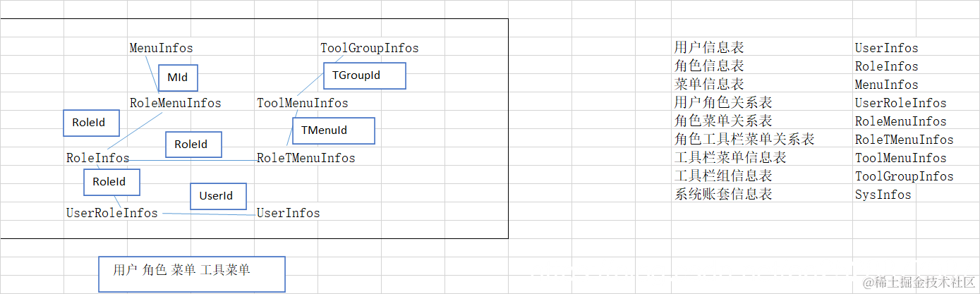Screen dimensions: 980x294
Task: Select the 系统账套信息表 cell
Action: 723,195
